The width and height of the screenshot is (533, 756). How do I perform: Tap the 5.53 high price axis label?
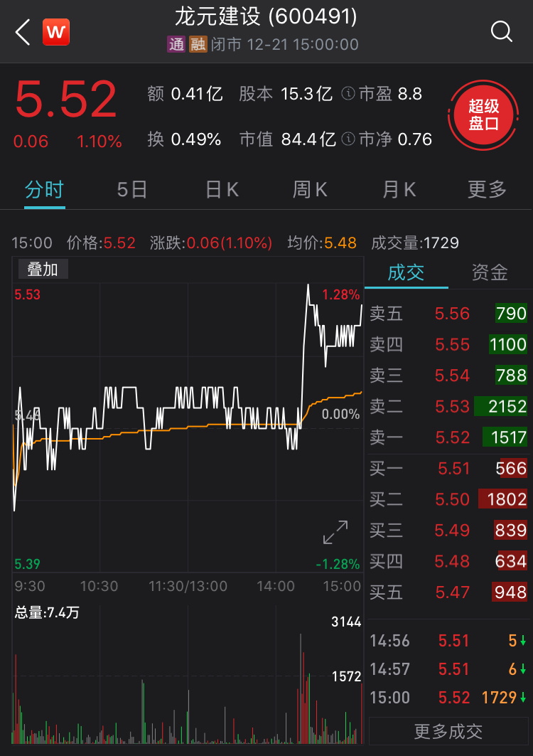pos(28,294)
